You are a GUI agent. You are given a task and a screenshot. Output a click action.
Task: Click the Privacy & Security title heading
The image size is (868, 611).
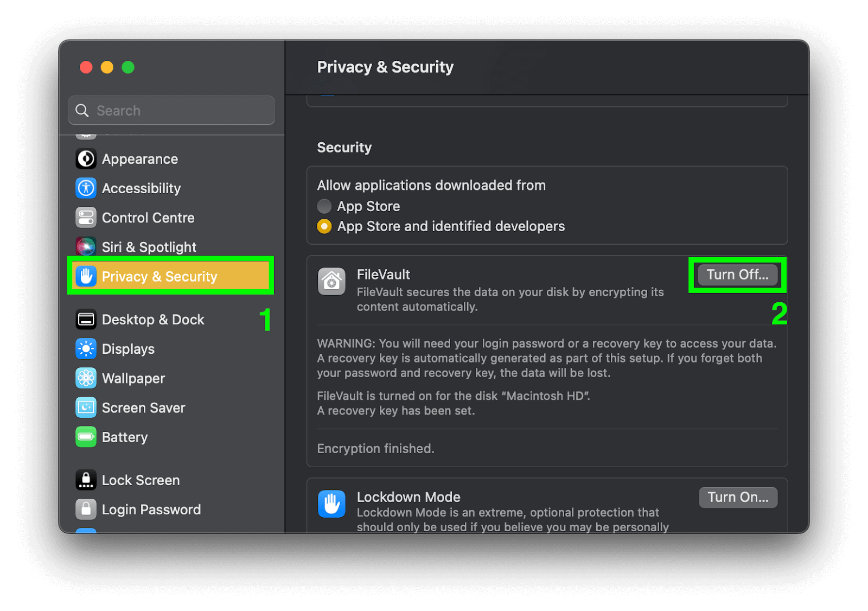pos(385,67)
